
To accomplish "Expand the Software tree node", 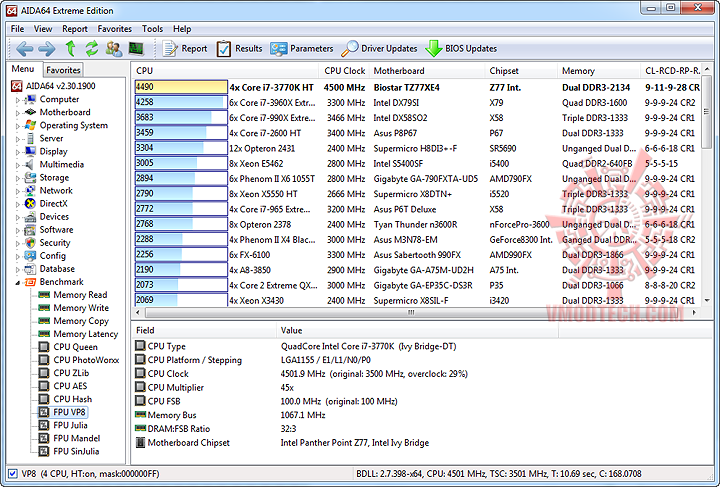I will tap(18, 230).
